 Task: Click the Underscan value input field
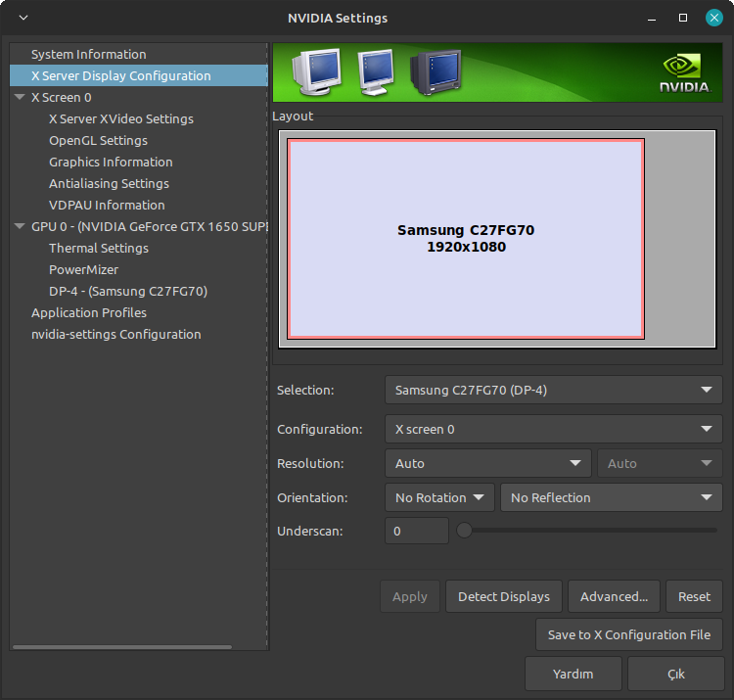(x=417, y=531)
